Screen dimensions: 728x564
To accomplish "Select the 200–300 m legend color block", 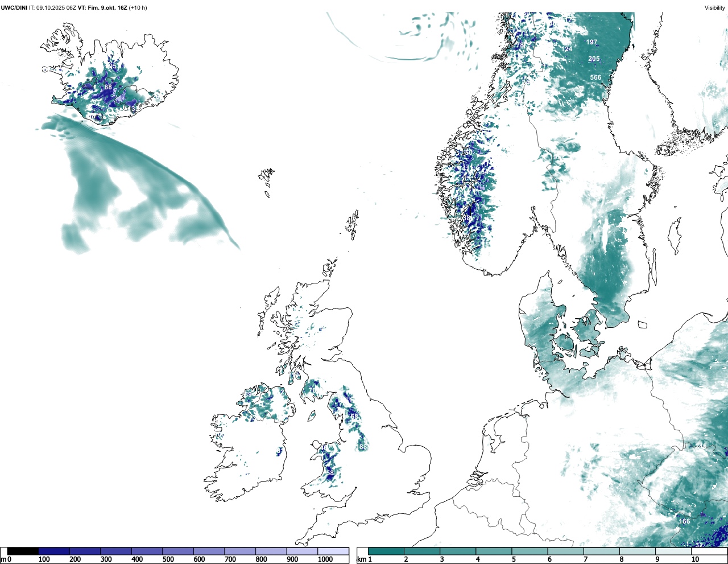I will click(x=85, y=551).
